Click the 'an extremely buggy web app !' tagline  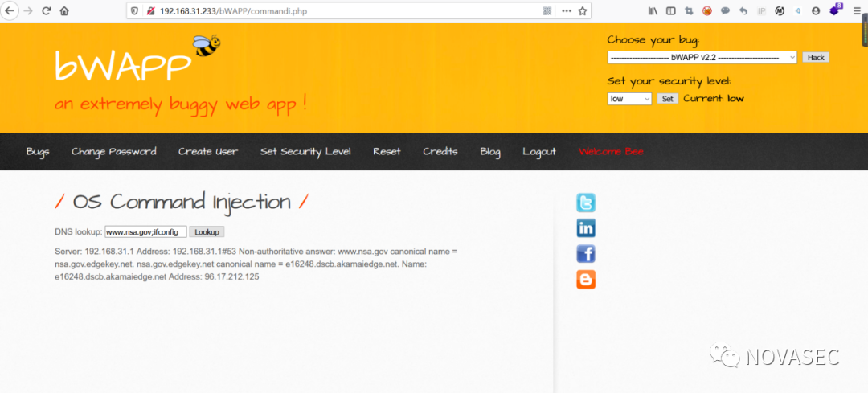pyautogui.click(x=181, y=104)
